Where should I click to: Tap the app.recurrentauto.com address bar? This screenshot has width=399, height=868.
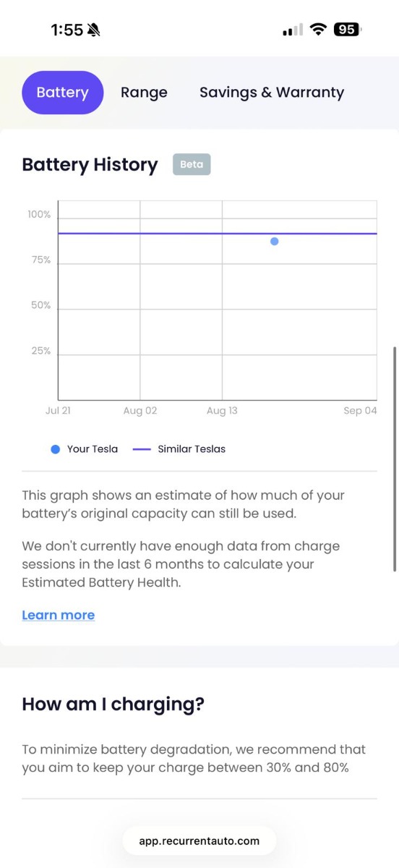pos(199,841)
